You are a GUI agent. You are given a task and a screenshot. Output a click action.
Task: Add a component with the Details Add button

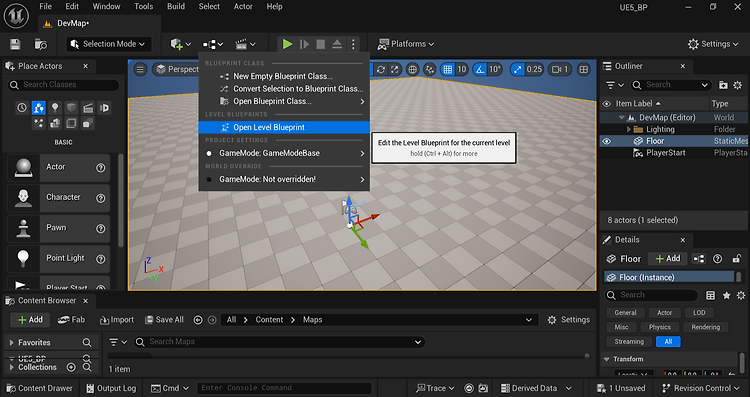click(668, 259)
